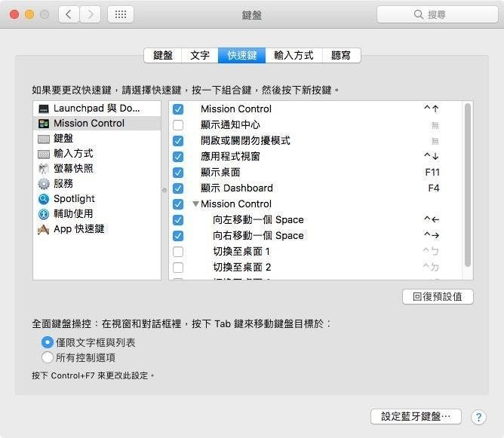The image size is (504, 438).
Task: Toggle the 顯示 Dashboard checkbox
Action: click(178, 188)
